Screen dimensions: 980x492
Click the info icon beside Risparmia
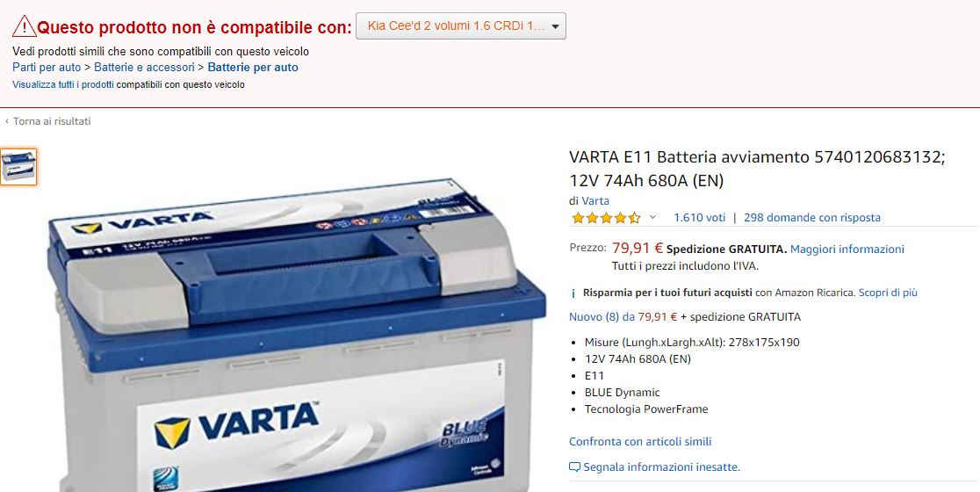[573, 293]
